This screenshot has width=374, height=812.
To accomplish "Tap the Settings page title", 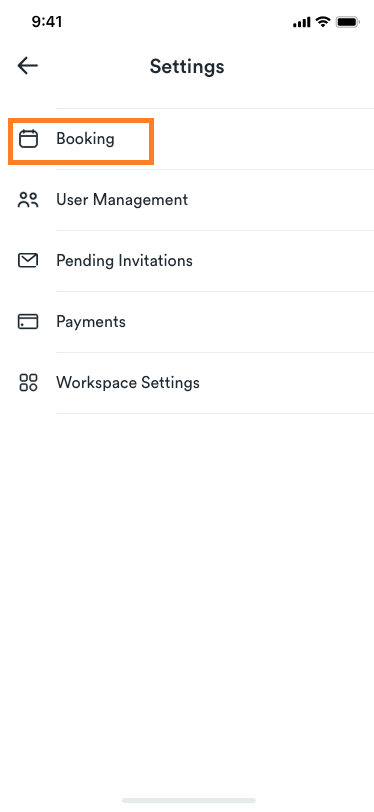I will click(187, 67).
